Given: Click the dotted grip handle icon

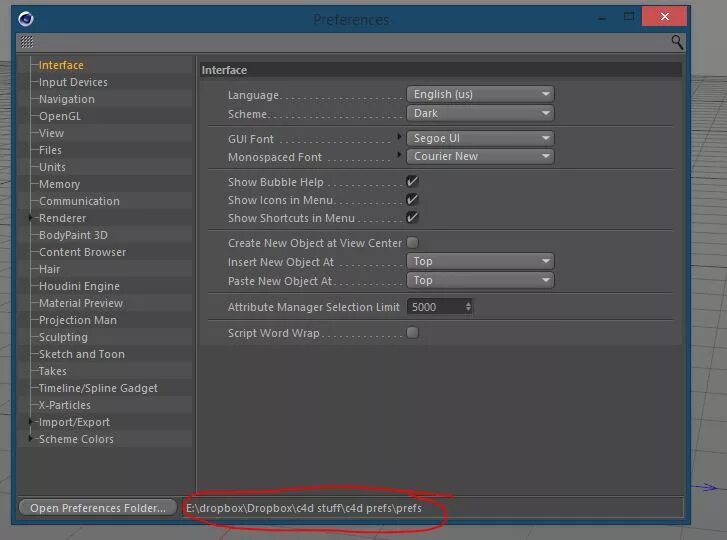Looking at the screenshot, I should (x=27, y=42).
